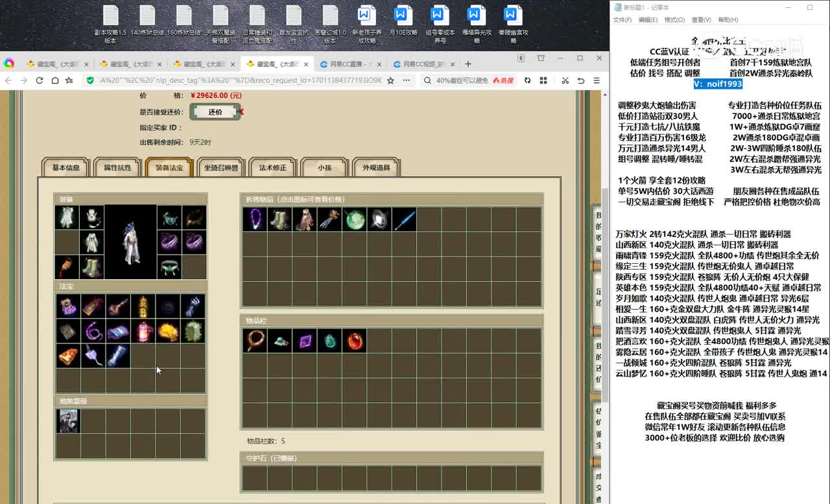Click the blue sword in the split-sale items grid

pyautogui.click(x=404, y=219)
